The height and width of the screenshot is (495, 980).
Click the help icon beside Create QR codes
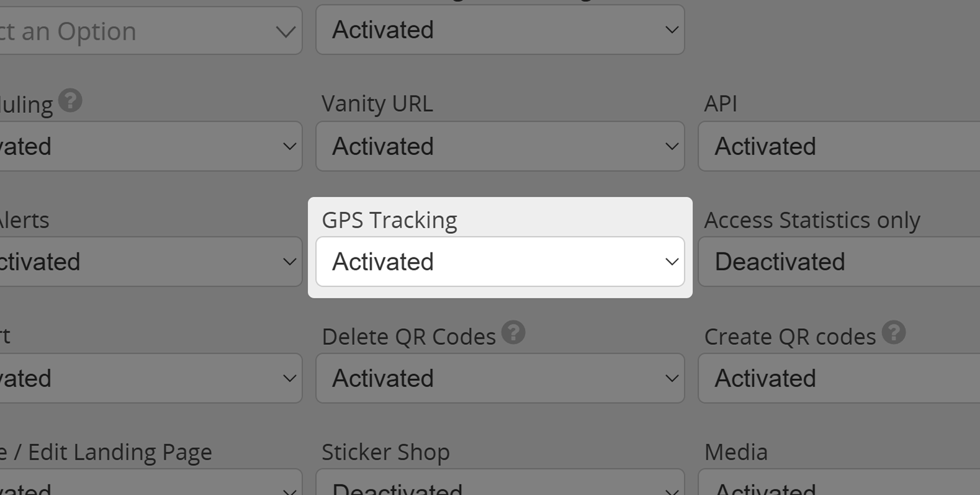pos(894,333)
